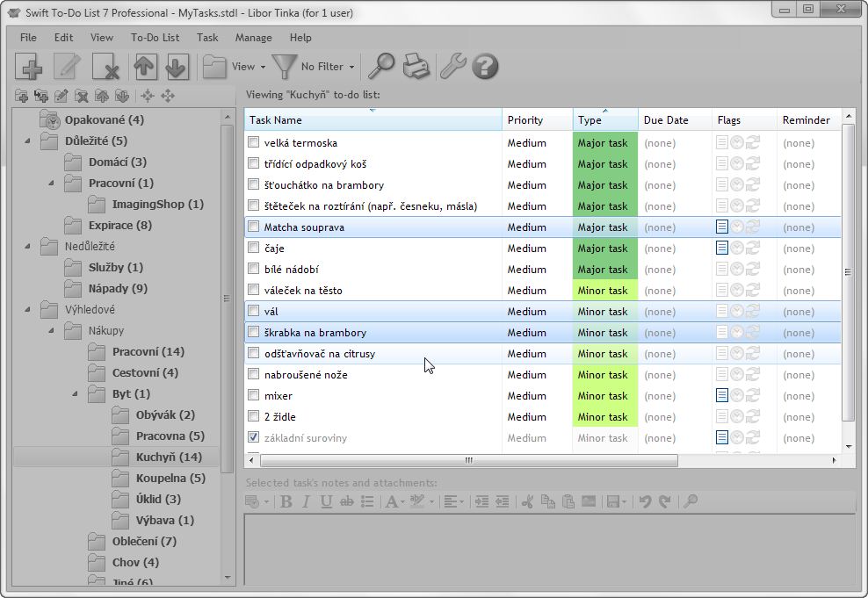The image size is (868, 598).
Task: Tick the checkbox next to čaje
Action: coord(254,249)
